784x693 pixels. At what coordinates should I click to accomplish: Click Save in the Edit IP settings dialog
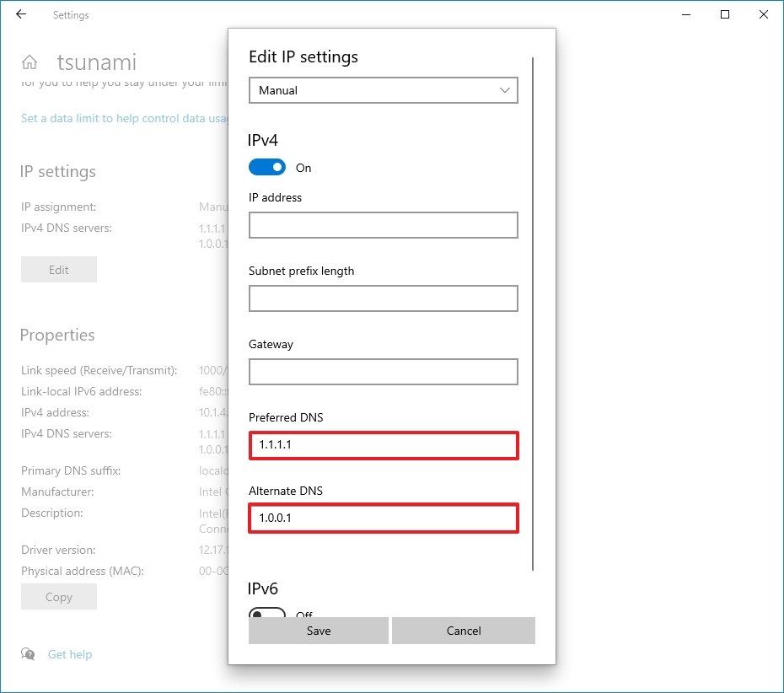318,630
